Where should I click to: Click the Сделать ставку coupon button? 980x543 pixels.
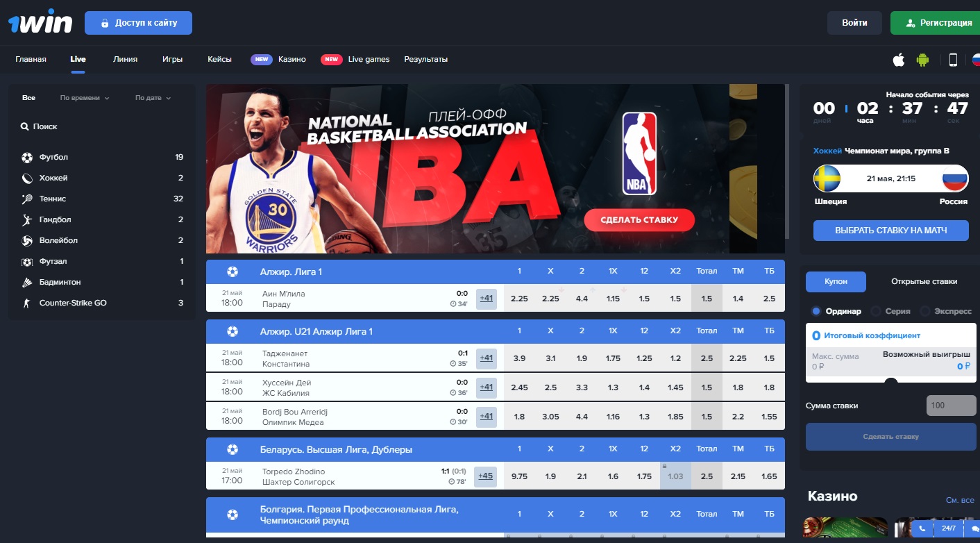890,437
